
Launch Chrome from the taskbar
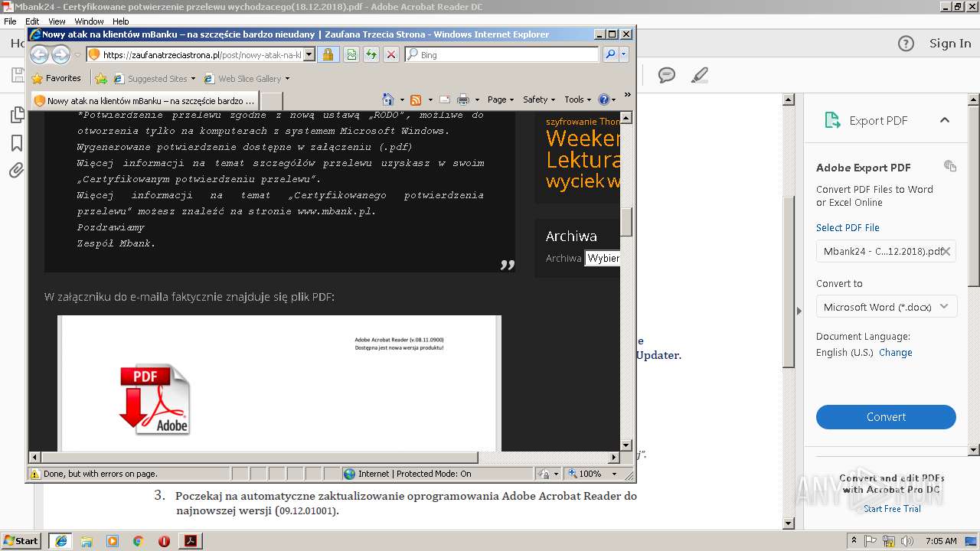tap(138, 541)
